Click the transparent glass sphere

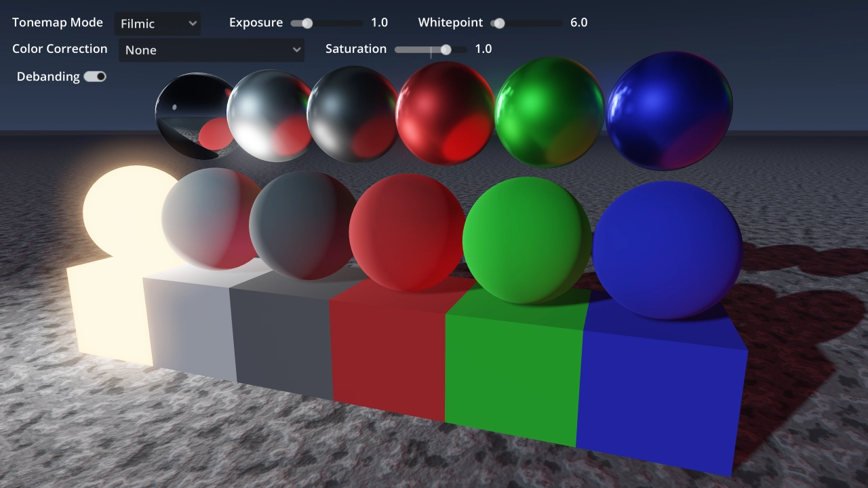[195, 116]
